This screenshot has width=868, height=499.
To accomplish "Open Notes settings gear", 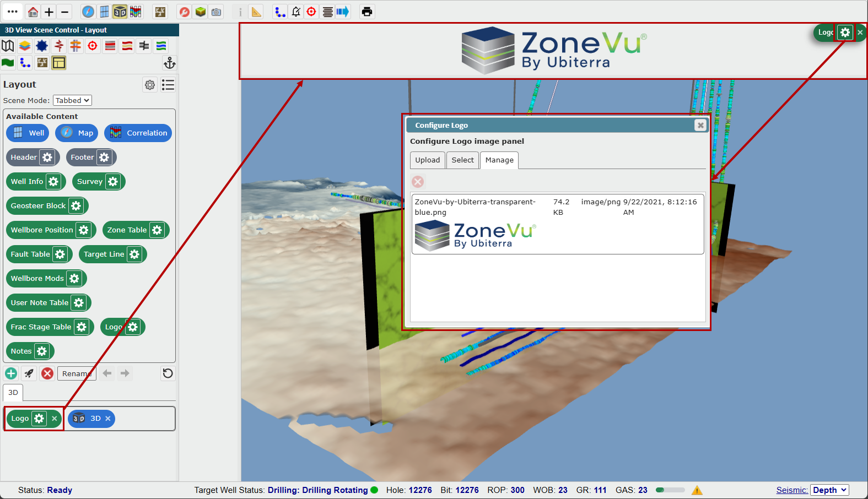I will pyautogui.click(x=42, y=351).
